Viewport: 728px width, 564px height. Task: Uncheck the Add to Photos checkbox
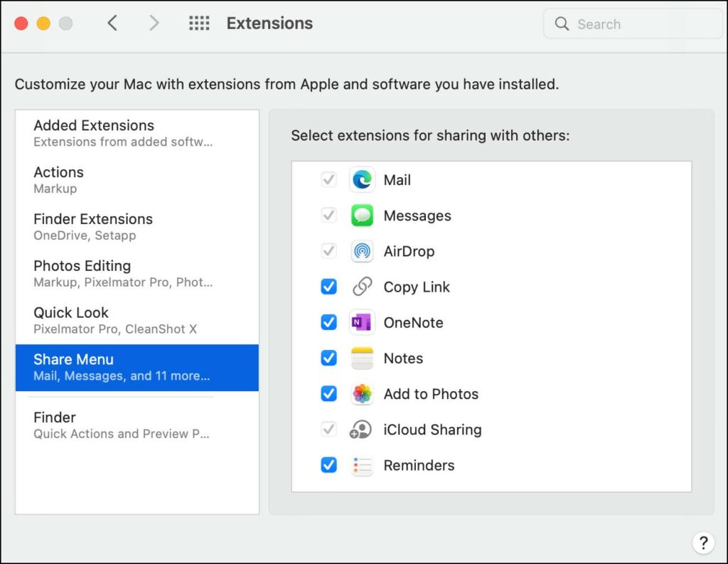(328, 394)
